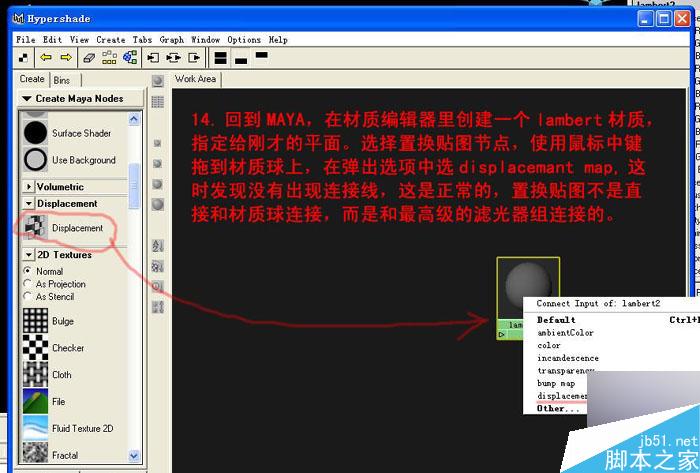Viewport: 700px width, 473px height.
Task: Click the yellow left arrow previous graph icon
Action: tap(46, 57)
